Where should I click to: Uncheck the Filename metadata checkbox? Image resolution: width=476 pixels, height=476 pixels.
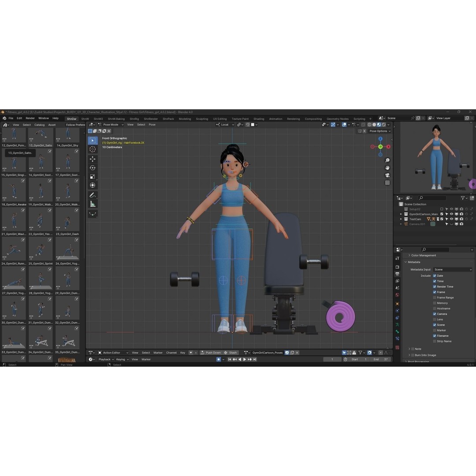(x=435, y=336)
